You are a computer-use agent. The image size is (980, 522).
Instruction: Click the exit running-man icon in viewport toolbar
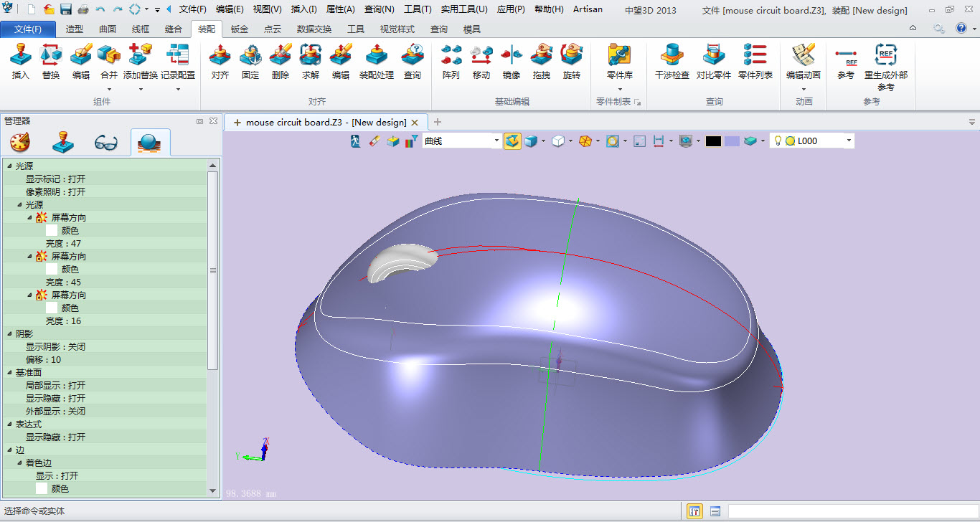(355, 141)
